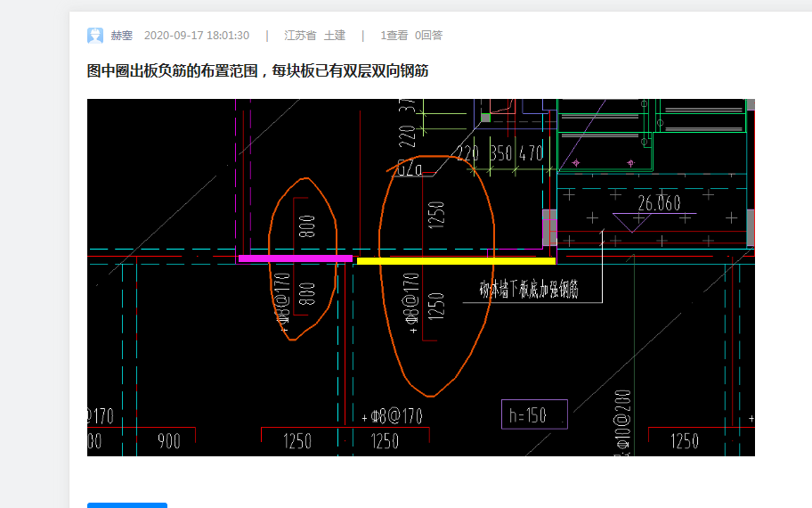Click the blue button below the drawing image

point(127,505)
